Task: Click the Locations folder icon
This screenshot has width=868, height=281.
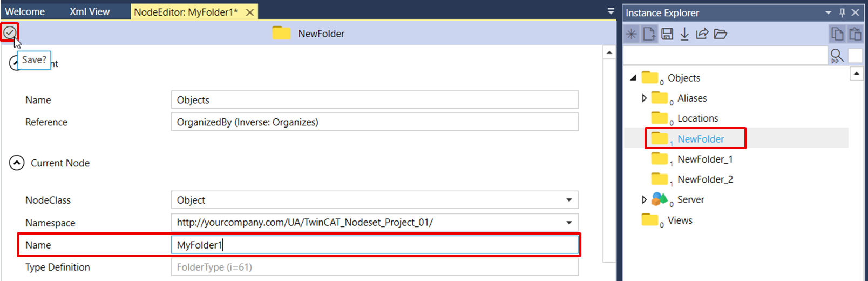Action: click(660, 118)
